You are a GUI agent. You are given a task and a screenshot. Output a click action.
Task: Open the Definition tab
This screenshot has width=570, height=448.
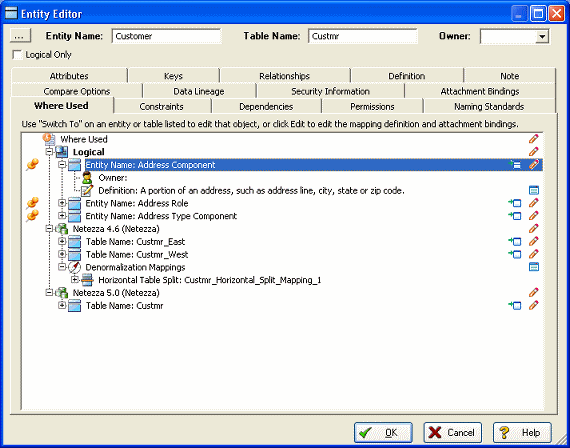tap(406, 76)
